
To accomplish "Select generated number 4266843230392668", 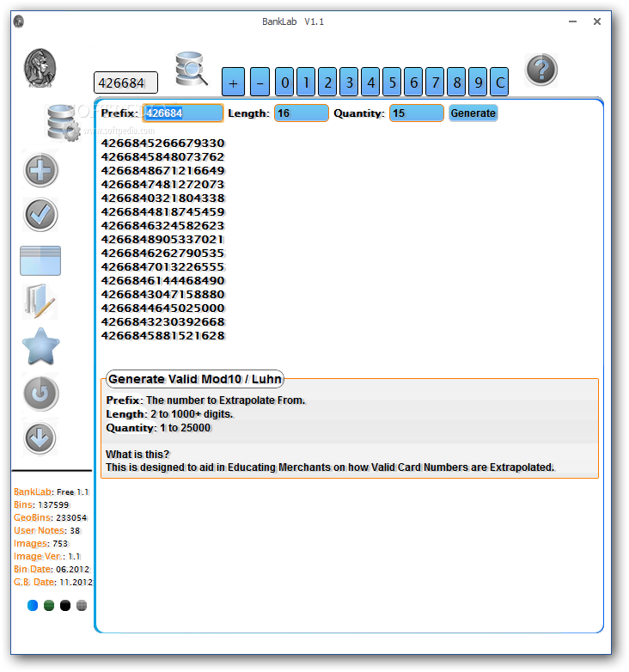I will [x=162, y=321].
